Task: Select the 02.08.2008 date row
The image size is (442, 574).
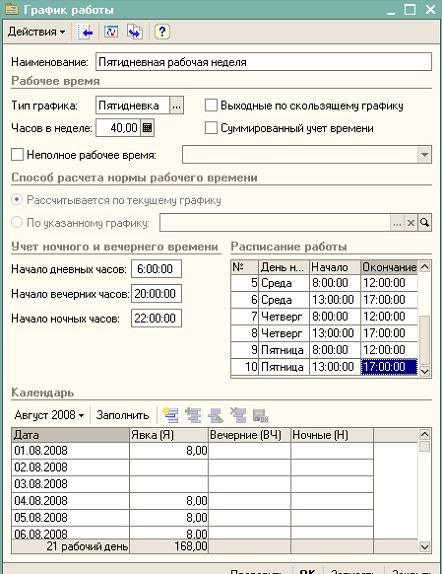Action: click(x=193, y=467)
